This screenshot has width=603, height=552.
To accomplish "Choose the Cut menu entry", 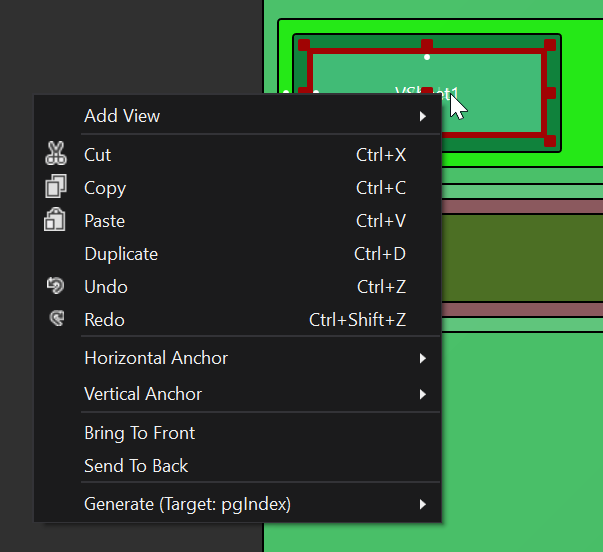I will [98, 155].
